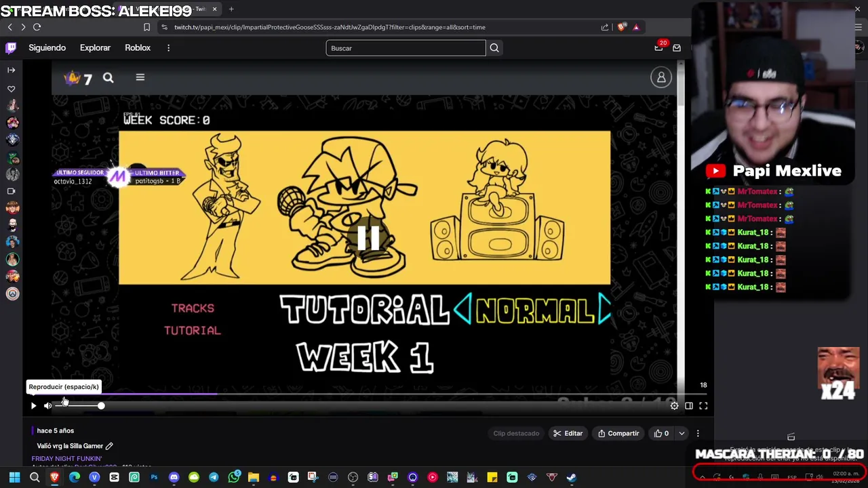This screenshot has width=868, height=488.
Task: Open the Siguiendo tab
Action: pyautogui.click(x=47, y=47)
